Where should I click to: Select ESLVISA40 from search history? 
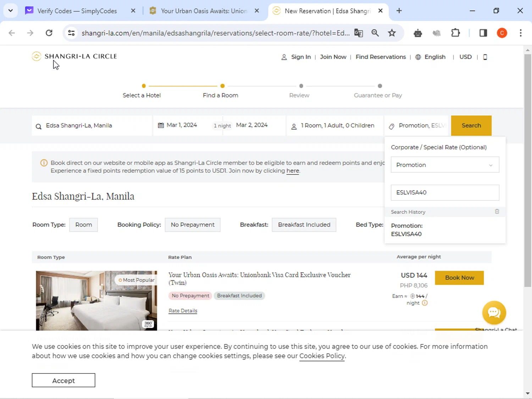(x=406, y=230)
